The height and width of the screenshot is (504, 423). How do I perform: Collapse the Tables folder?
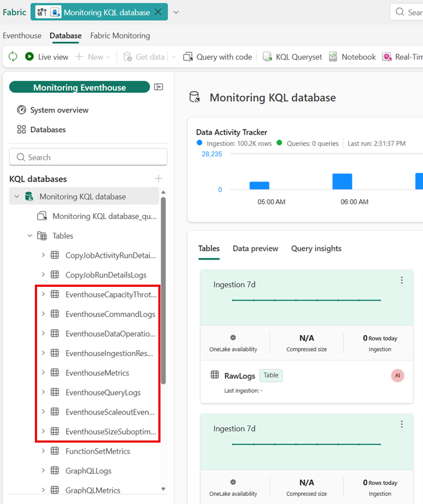pyautogui.click(x=30, y=236)
